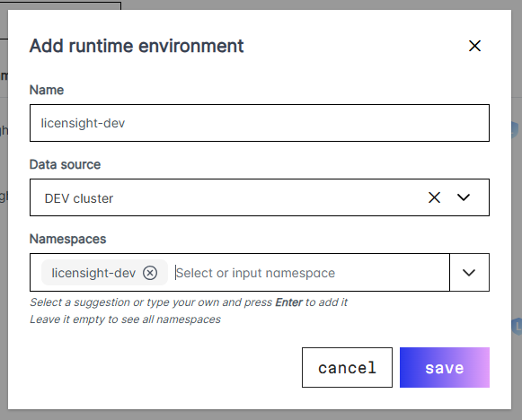Click the Namespaces label
The width and height of the screenshot is (522, 420).
(x=67, y=239)
